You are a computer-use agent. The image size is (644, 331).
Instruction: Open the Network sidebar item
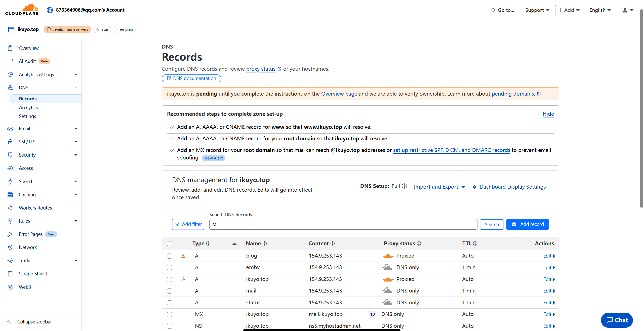[x=28, y=247]
